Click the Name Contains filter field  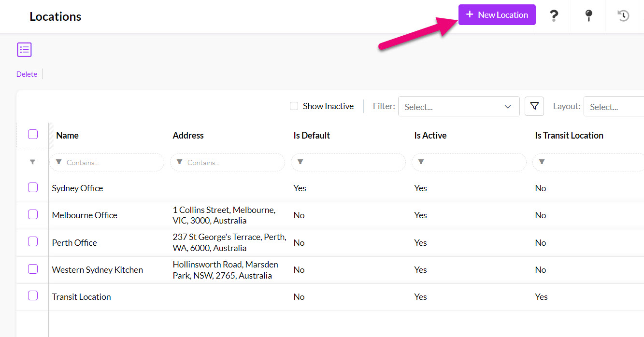point(107,163)
